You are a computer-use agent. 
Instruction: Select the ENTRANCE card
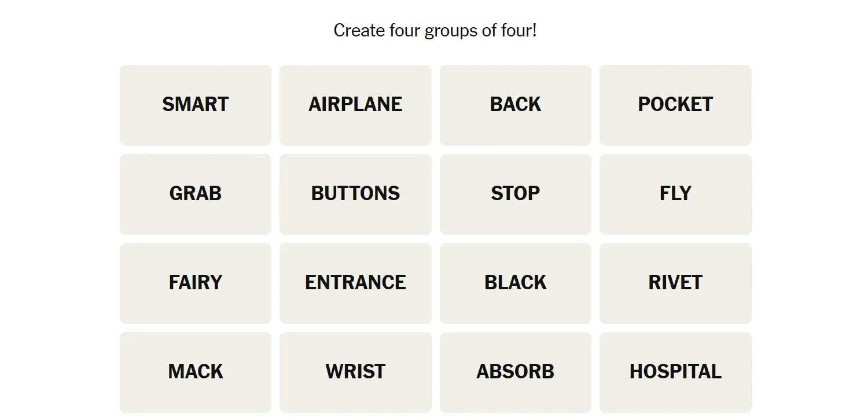tap(355, 283)
